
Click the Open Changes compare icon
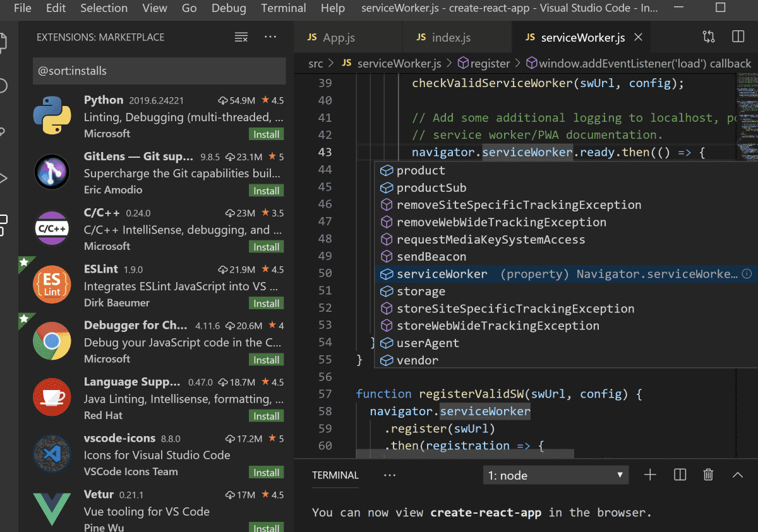click(x=709, y=37)
